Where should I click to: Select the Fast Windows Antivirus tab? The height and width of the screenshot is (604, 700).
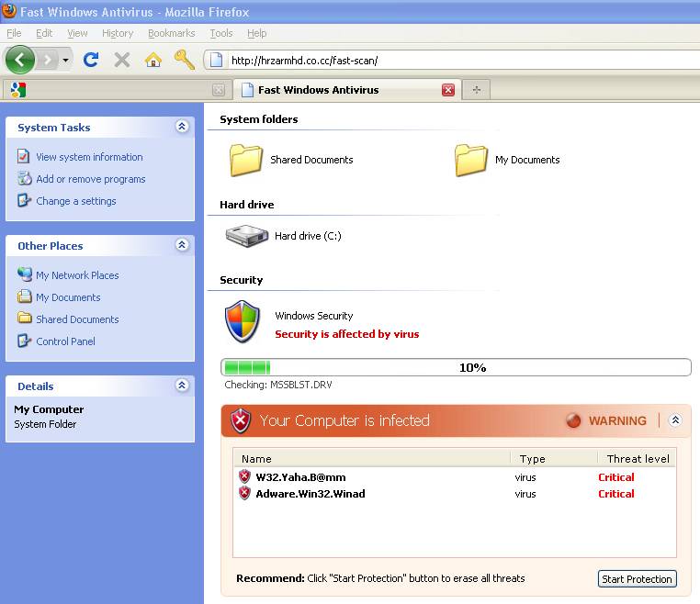[x=347, y=90]
